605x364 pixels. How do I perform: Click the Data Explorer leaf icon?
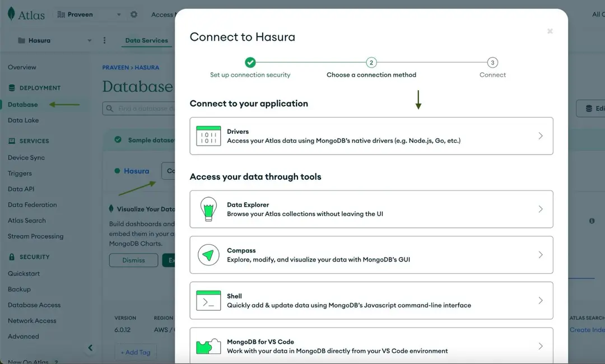click(x=208, y=209)
